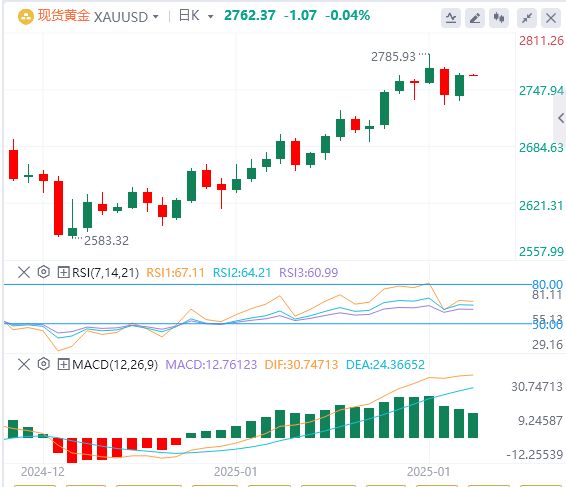
Task: Expand the RSI pane plus icon
Action: [x=64, y=272]
